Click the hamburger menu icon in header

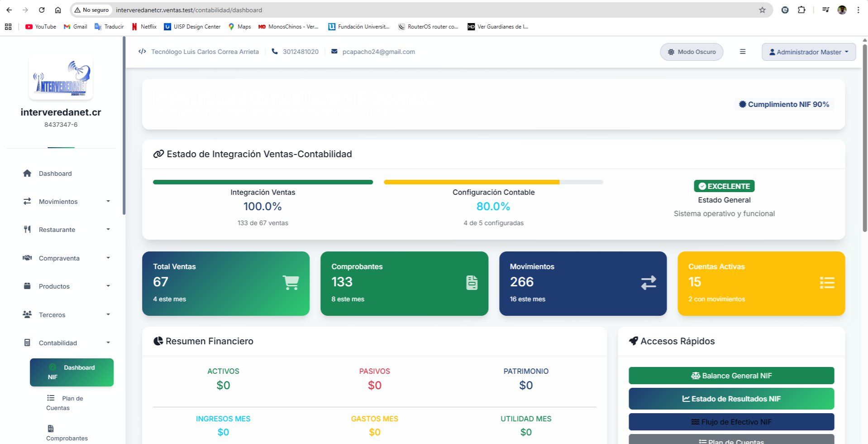point(743,52)
